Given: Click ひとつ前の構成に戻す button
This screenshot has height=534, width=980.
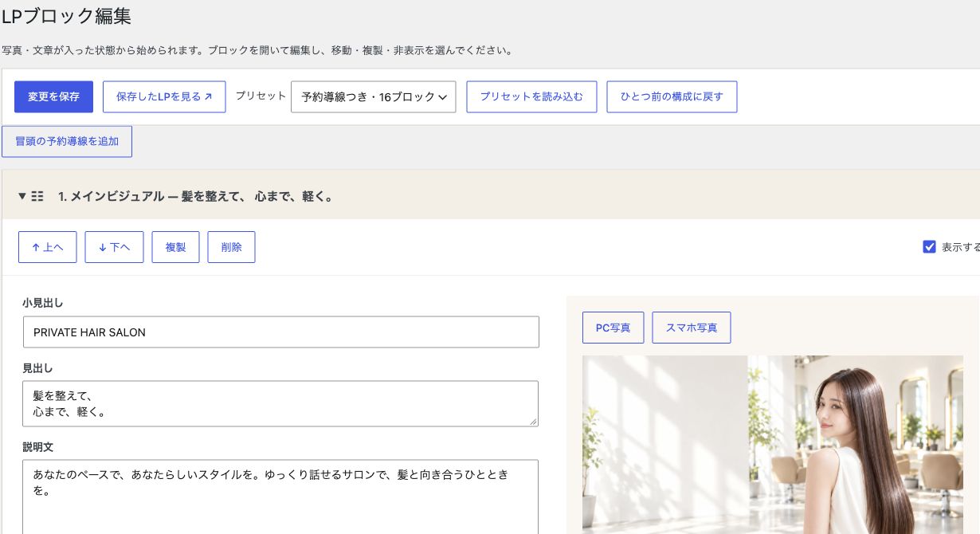Looking at the screenshot, I should 672,96.
